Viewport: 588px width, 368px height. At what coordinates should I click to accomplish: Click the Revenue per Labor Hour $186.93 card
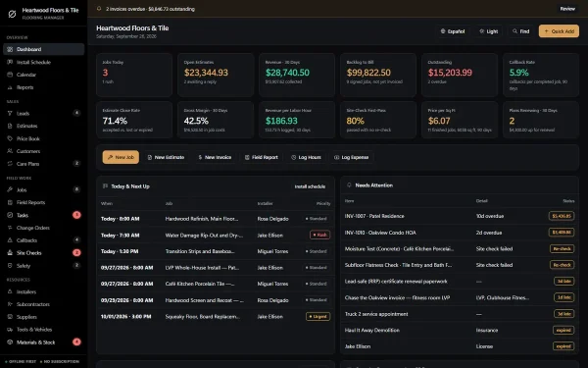(297, 120)
